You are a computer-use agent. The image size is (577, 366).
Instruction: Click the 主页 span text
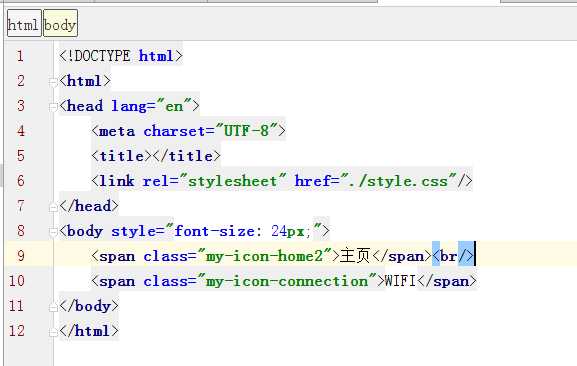tap(355, 256)
